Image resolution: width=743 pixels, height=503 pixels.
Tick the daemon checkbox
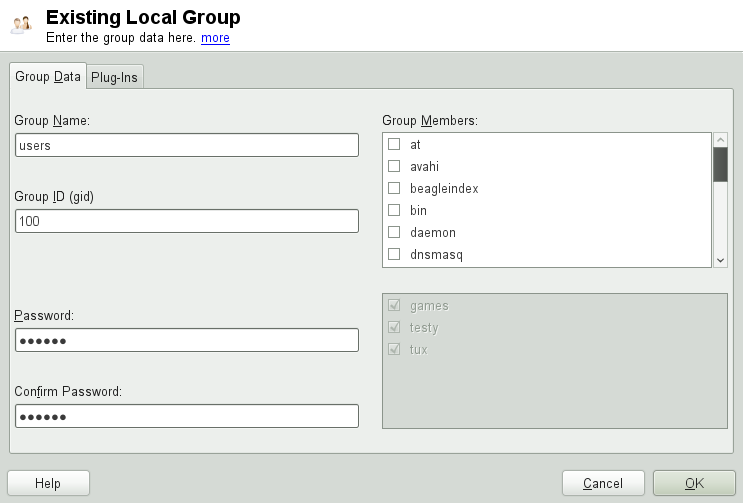[394, 232]
